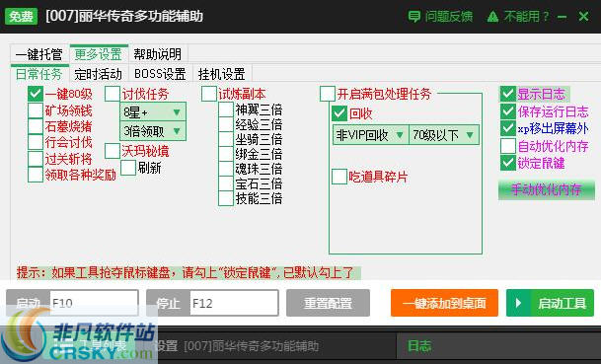601x364 pixels.
Task: Tick the 领取各种奖励 checkbox
Action: pyautogui.click(x=36, y=175)
